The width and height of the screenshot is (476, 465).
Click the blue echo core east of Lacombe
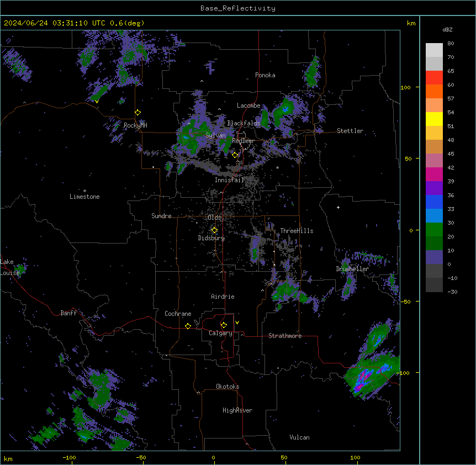pyautogui.click(x=285, y=109)
